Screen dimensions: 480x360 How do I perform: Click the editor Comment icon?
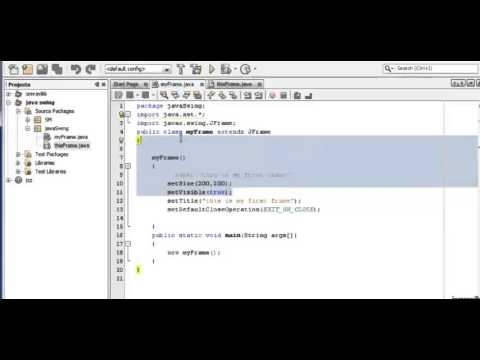click(x=297, y=95)
